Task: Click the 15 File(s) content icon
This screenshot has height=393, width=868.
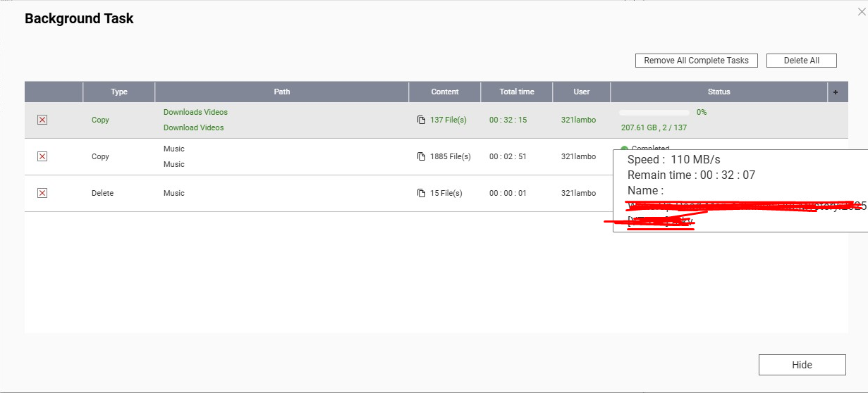Action: pyautogui.click(x=421, y=193)
